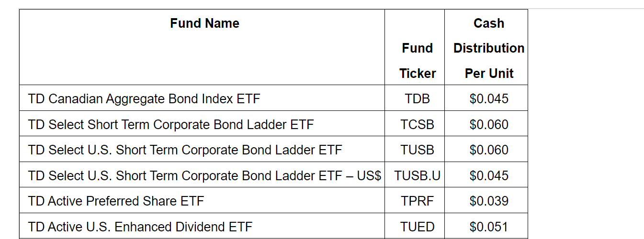Image resolution: width=644 pixels, height=239 pixels.
Task: Select the $0.045 distribution for TUSB.U
Action: pyautogui.click(x=488, y=176)
